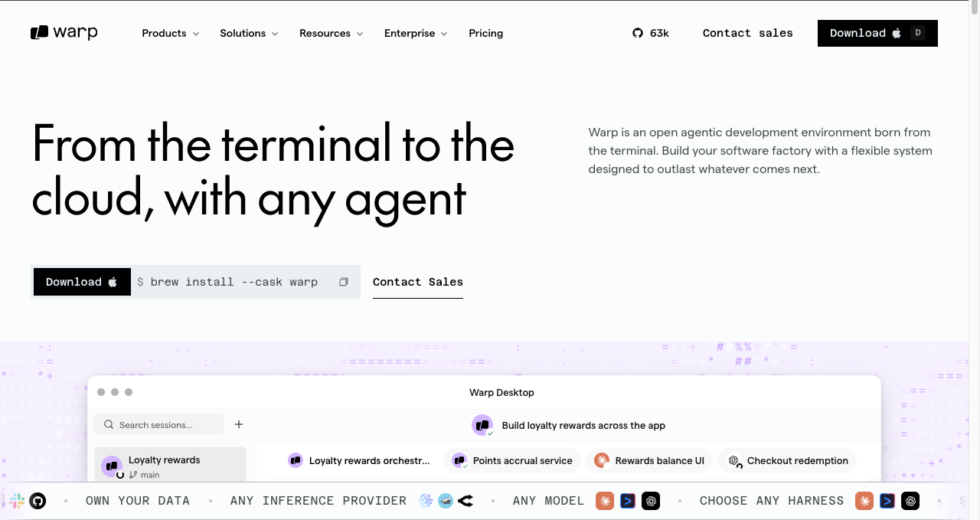980x520 pixels.
Task: Expand the Resources dropdown menu
Action: coord(332,33)
